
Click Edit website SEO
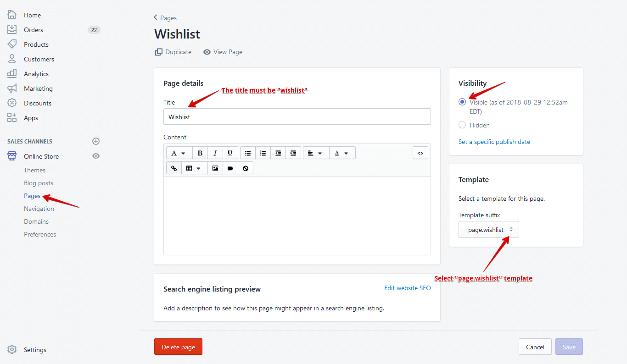pos(407,287)
